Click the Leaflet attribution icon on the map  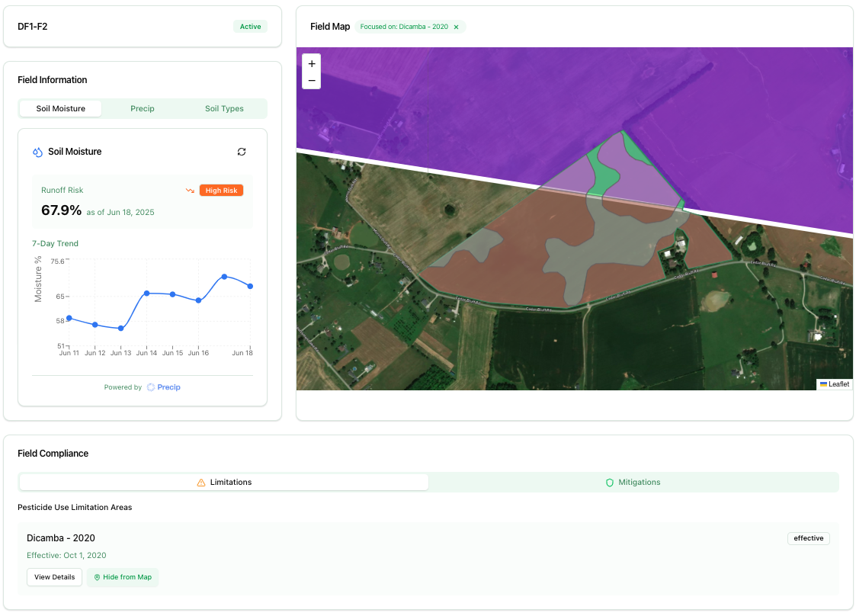pyautogui.click(x=824, y=384)
